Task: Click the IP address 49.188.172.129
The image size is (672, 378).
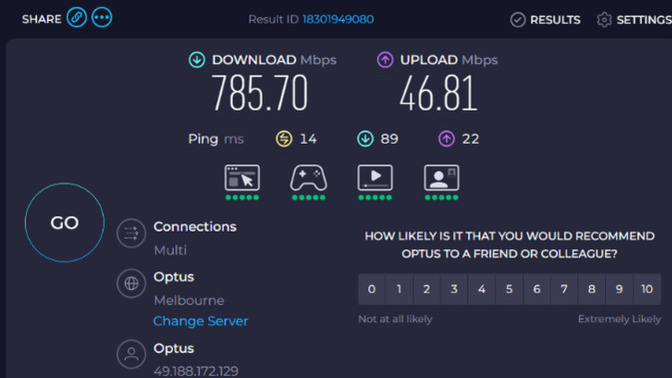Action: pos(196,371)
